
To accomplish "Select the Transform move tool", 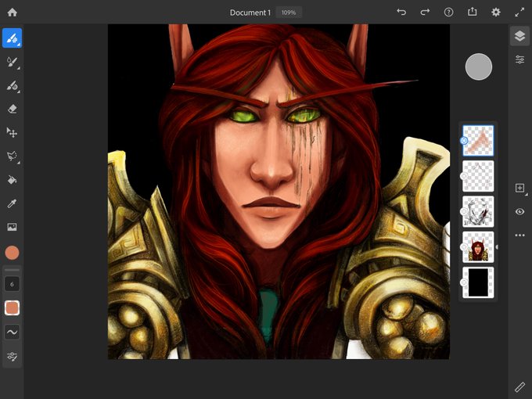I will (x=13, y=133).
